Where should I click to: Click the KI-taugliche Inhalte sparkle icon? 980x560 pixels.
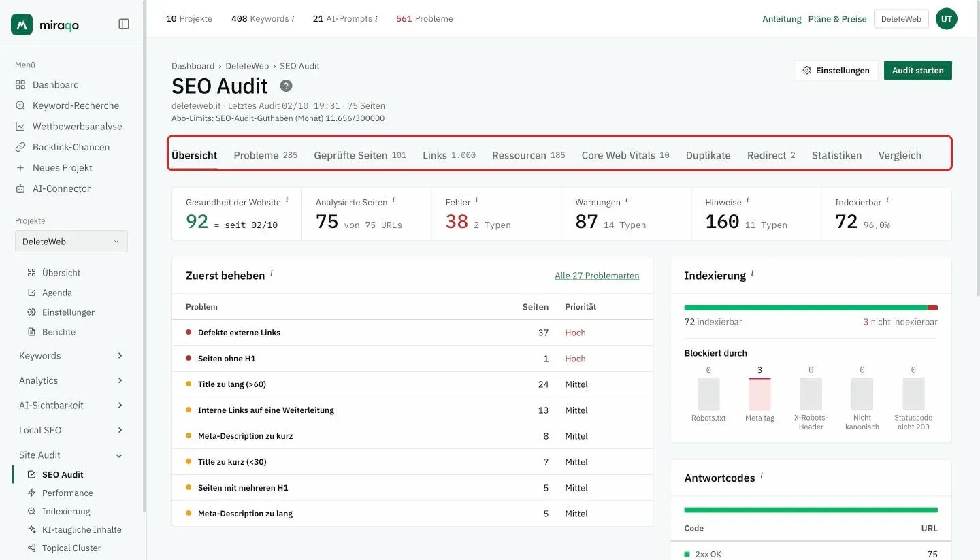pos(31,529)
